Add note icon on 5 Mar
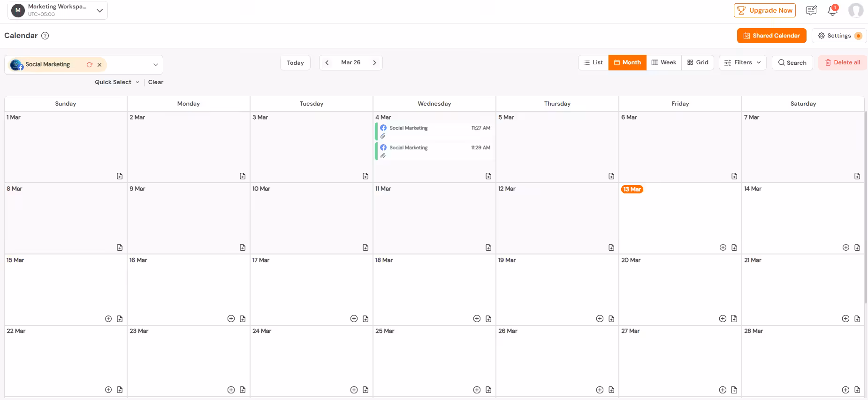The image size is (868, 400). (611, 176)
